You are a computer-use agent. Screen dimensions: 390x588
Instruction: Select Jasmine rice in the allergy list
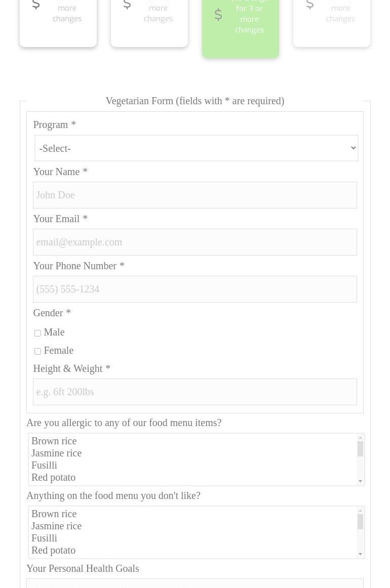pyautogui.click(x=56, y=453)
